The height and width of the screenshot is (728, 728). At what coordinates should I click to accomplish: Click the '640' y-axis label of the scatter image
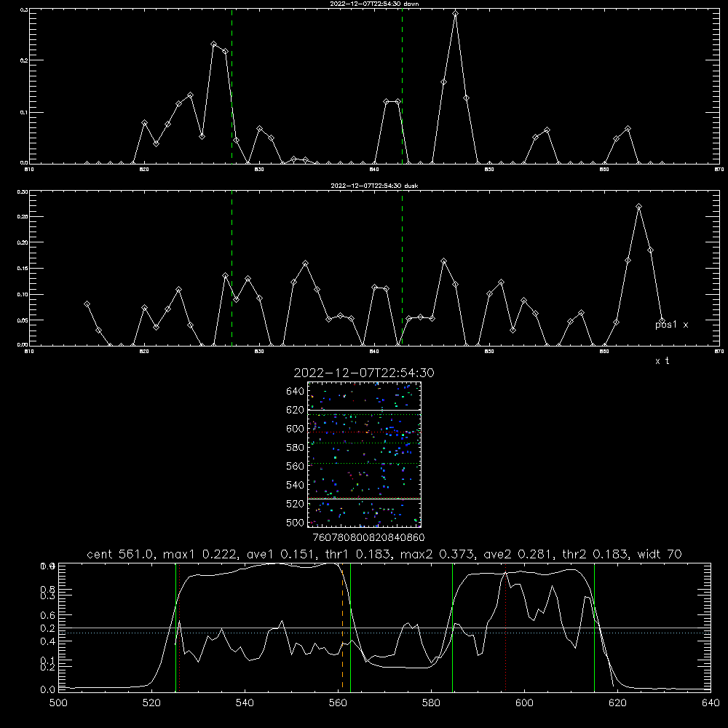pos(296,392)
